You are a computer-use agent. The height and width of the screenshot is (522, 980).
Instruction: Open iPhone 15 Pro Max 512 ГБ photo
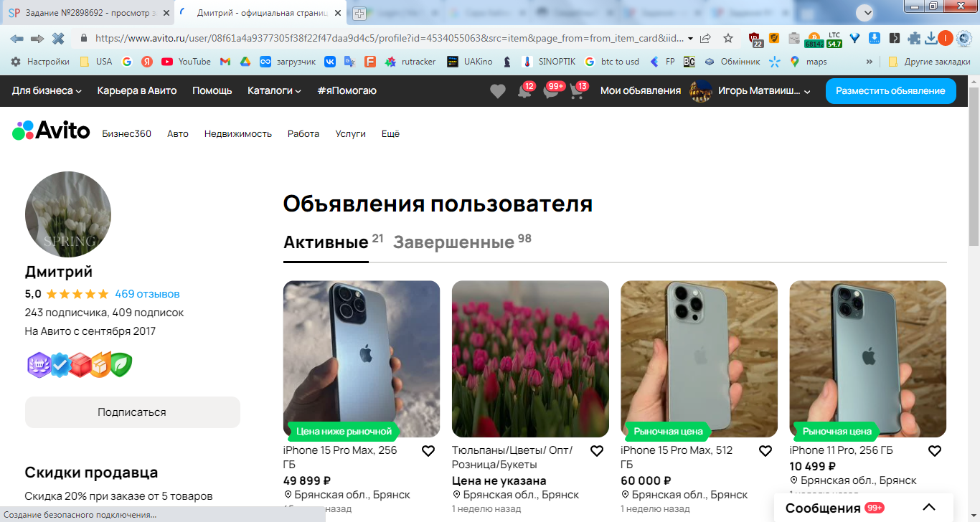pyautogui.click(x=699, y=359)
